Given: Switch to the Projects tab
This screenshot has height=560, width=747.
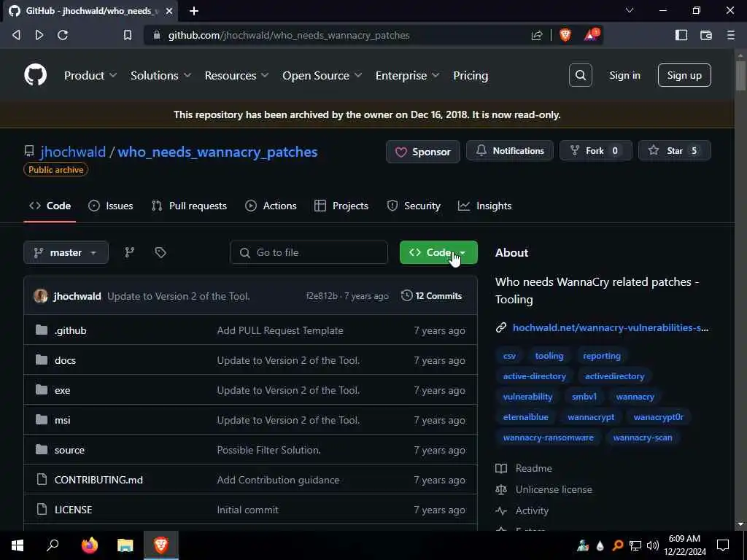Looking at the screenshot, I should [x=341, y=206].
